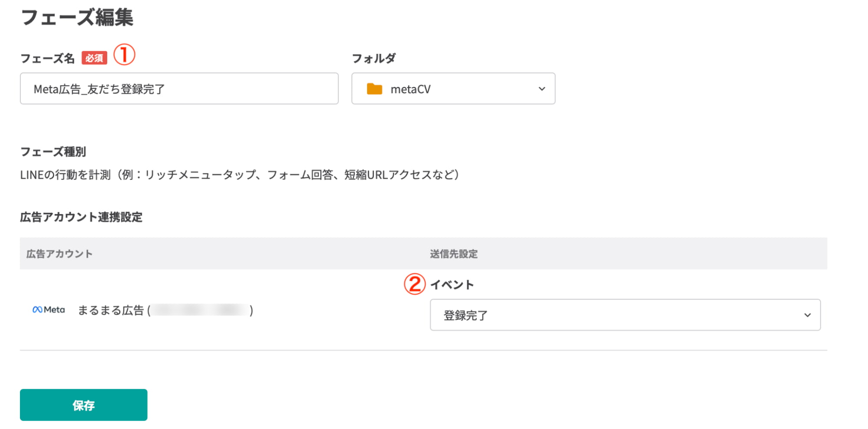This screenshot has height=429, width=868.
Task: Click the blurred account ID text
Action: 200,310
